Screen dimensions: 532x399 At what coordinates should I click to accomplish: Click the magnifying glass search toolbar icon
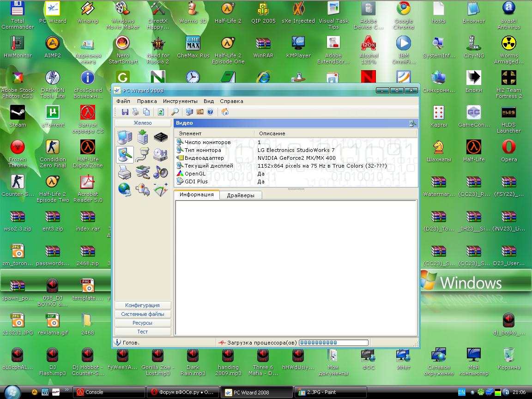pos(175,112)
